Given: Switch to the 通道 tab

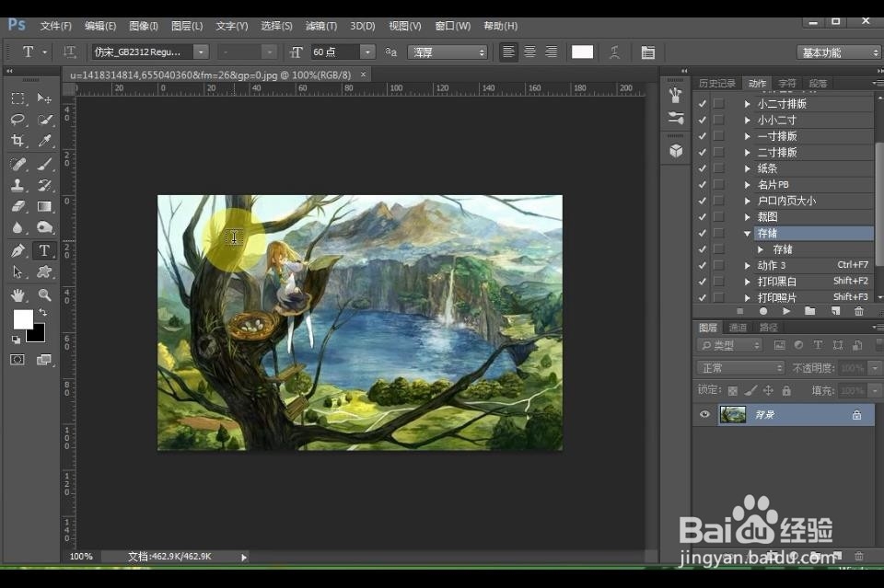Looking at the screenshot, I should coord(738,328).
